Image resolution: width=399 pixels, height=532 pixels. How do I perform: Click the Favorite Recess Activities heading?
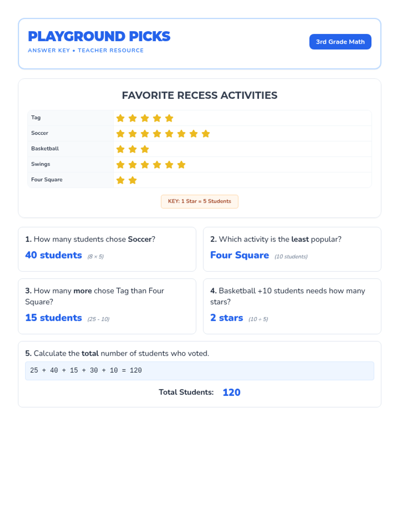tap(199, 95)
